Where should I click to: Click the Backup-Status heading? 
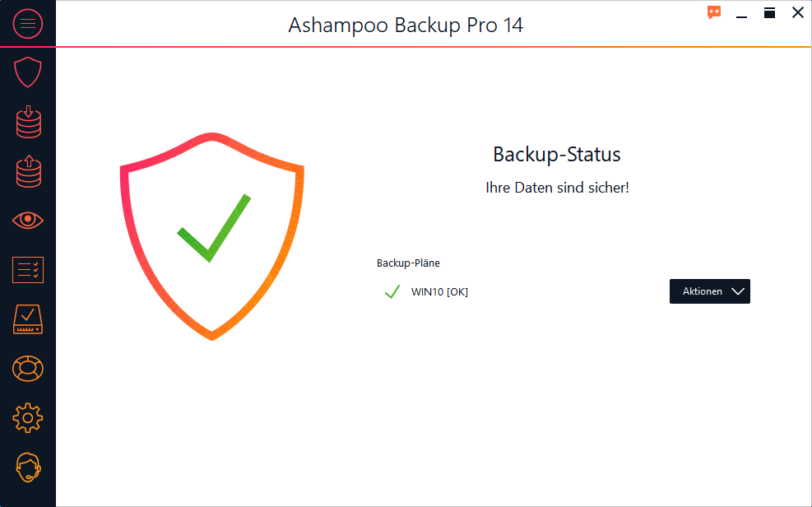coord(557,154)
